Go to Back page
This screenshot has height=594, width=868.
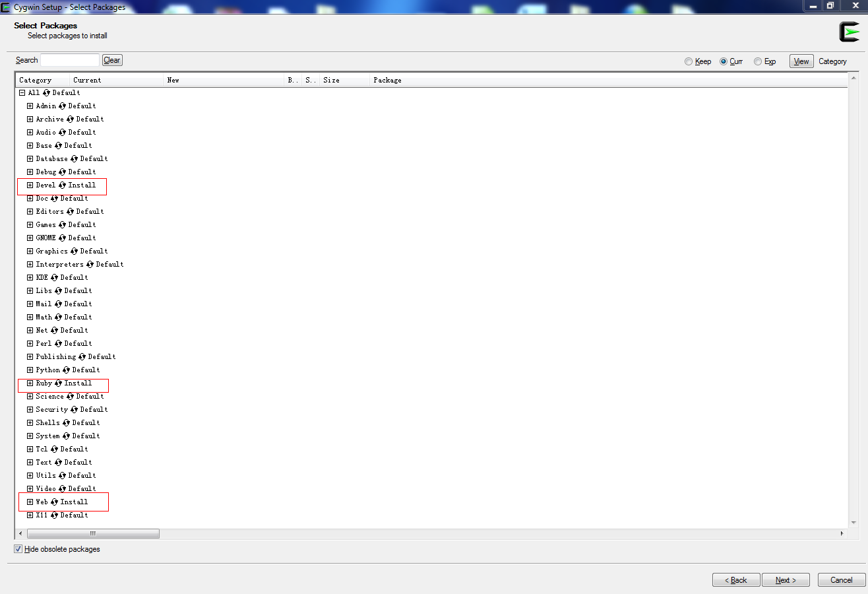(x=736, y=580)
